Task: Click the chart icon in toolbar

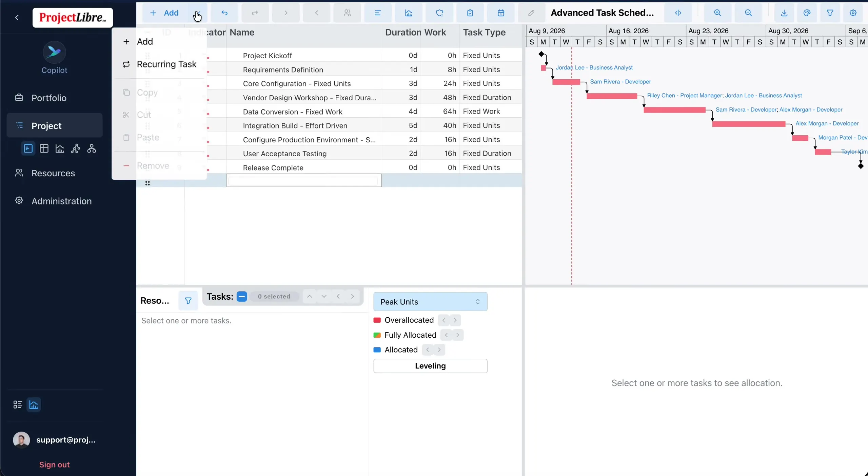Action: click(409, 13)
